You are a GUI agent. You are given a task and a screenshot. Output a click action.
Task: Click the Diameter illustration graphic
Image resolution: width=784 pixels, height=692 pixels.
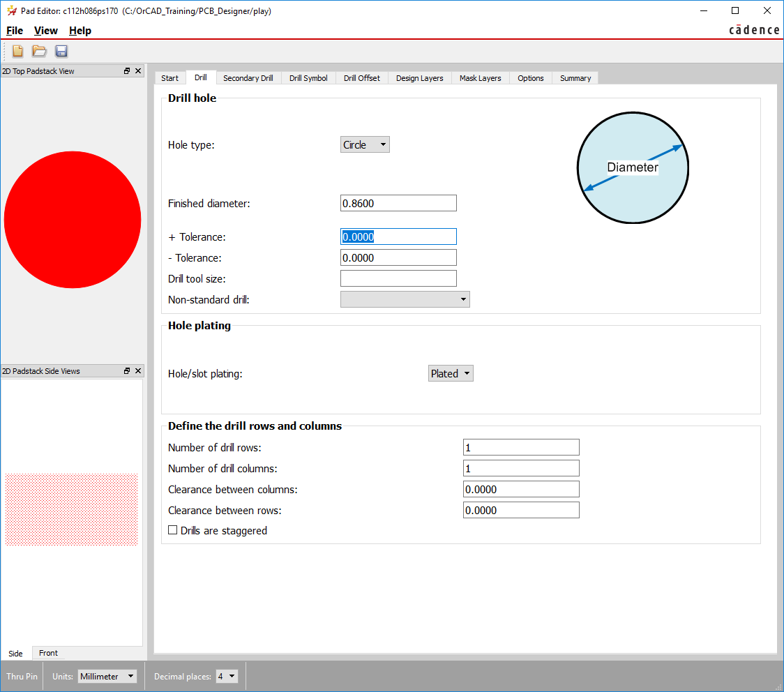(x=633, y=167)
